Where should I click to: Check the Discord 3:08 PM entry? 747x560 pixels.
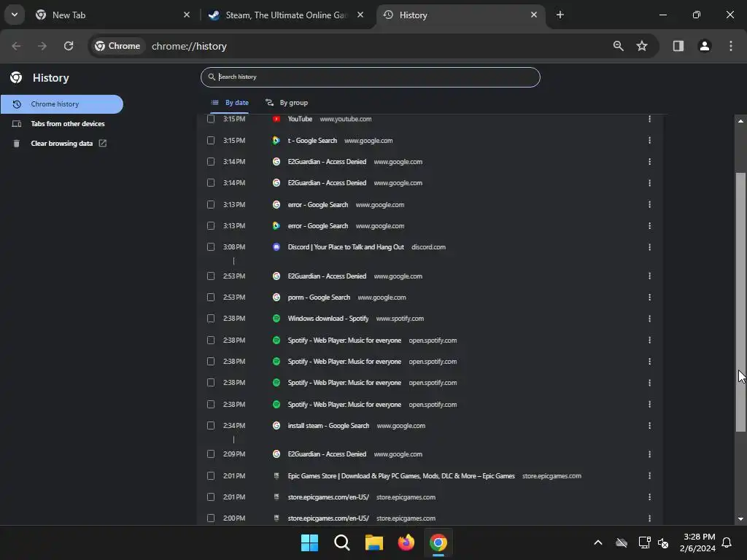(x=211, y=246)
